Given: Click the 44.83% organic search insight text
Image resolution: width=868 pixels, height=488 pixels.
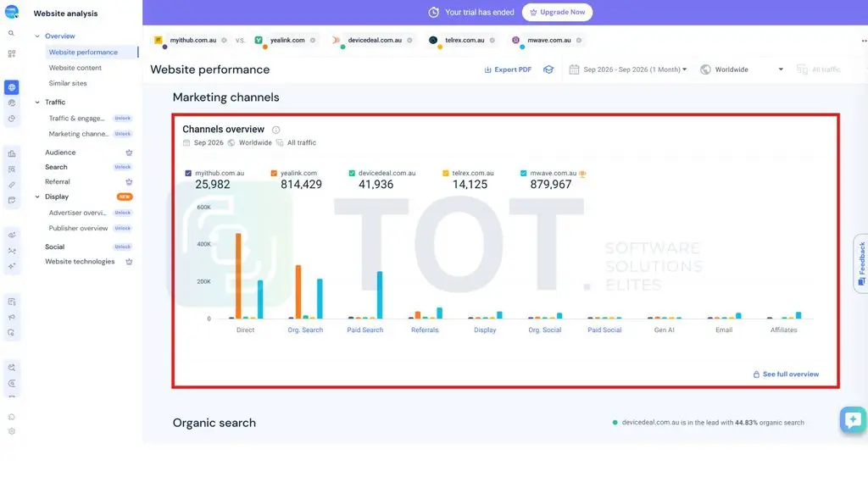Looking at the screenshot, I should click(713, 423).
